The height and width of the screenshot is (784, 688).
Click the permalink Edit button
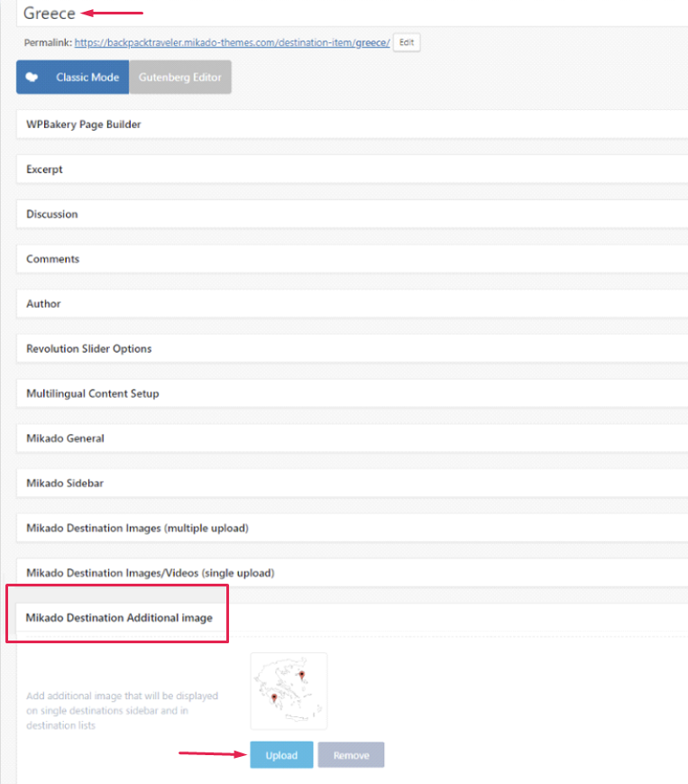pos(407,42)
